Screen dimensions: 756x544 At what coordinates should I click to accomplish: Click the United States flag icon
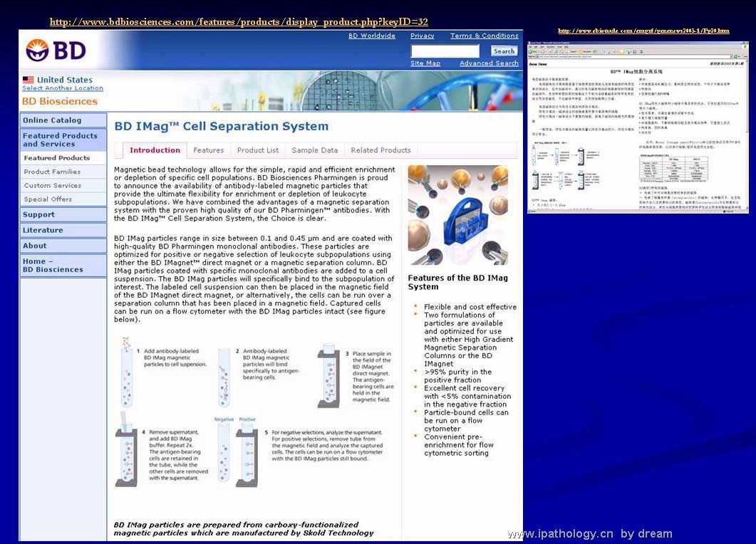29,80
